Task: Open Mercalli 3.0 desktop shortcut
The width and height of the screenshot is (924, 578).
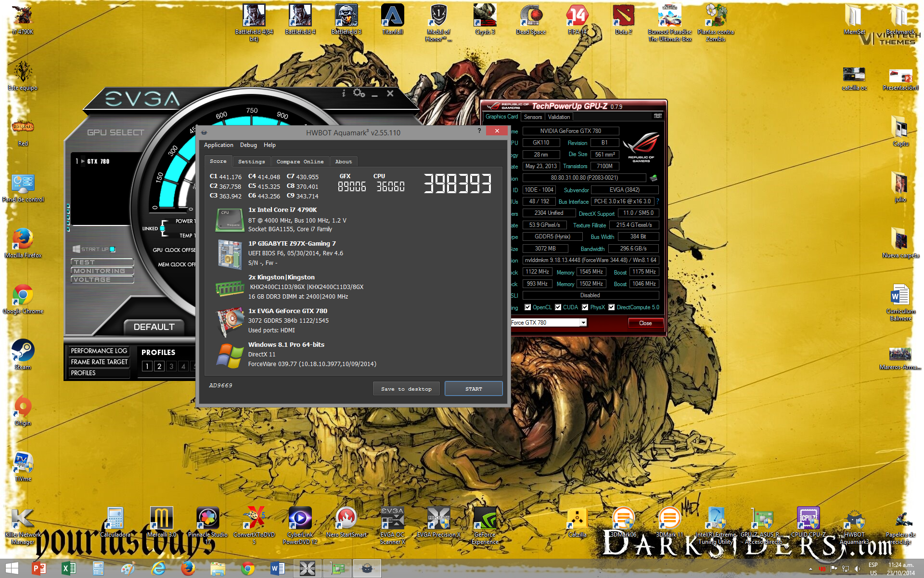Action: (x=161, y=523)
